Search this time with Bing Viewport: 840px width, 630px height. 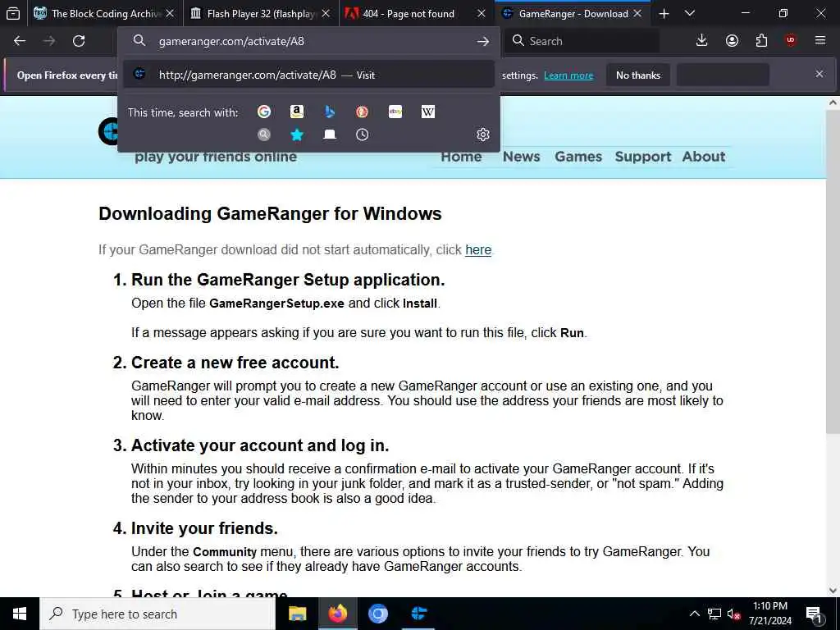[x=330, y=112]
